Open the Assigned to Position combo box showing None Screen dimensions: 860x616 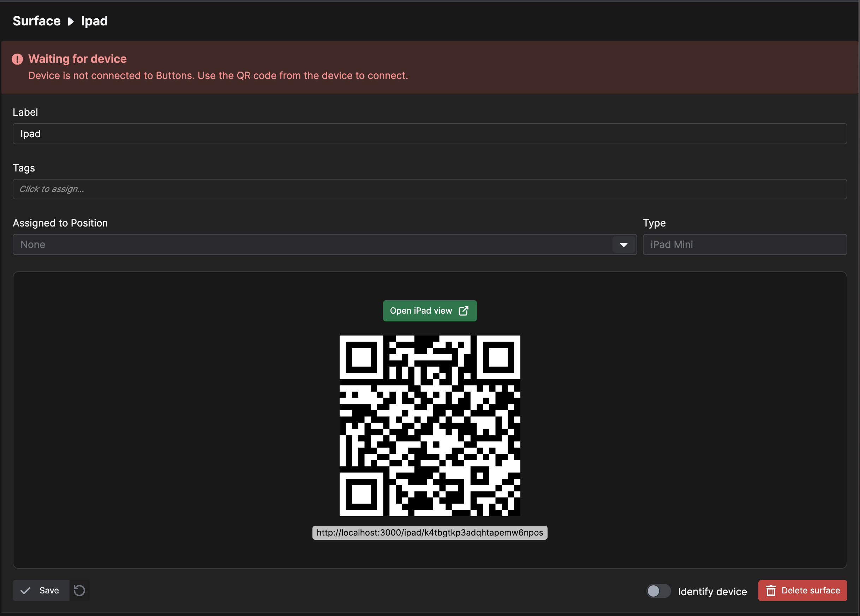coord(324,245)
